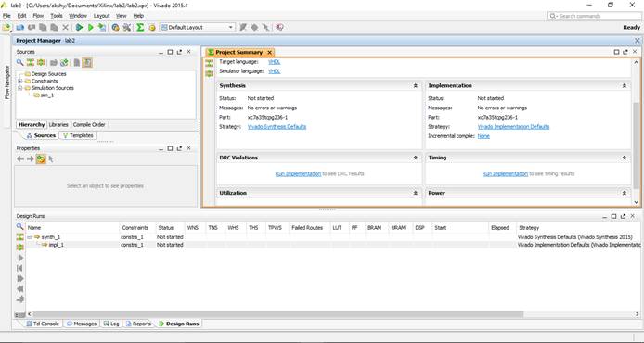The image size is (644, 343).
Task: Click the Search commands input field
Action: click(x=595, y=16)
